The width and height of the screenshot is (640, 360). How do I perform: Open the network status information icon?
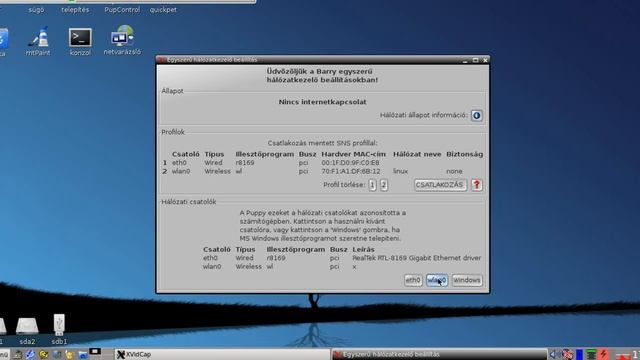[x=476, y=116]
